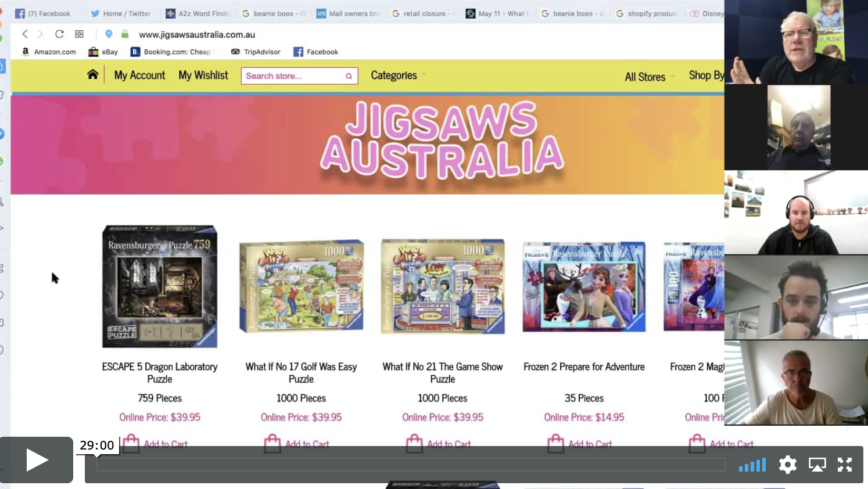Open the Shop By menu
Image resolution: width=868 pixels, height=489 pixels.
[x=706, y=75]
